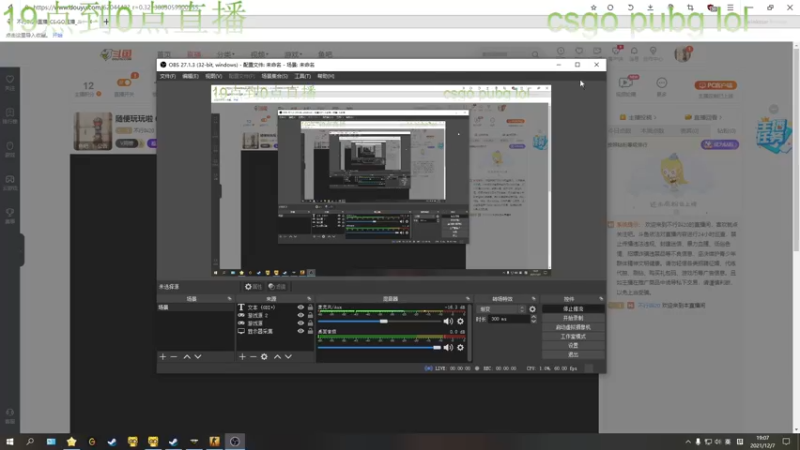Move selected source up in 来源 panel
The height and width of the screenshot is (450, 800).
click(x=277, y=357)
